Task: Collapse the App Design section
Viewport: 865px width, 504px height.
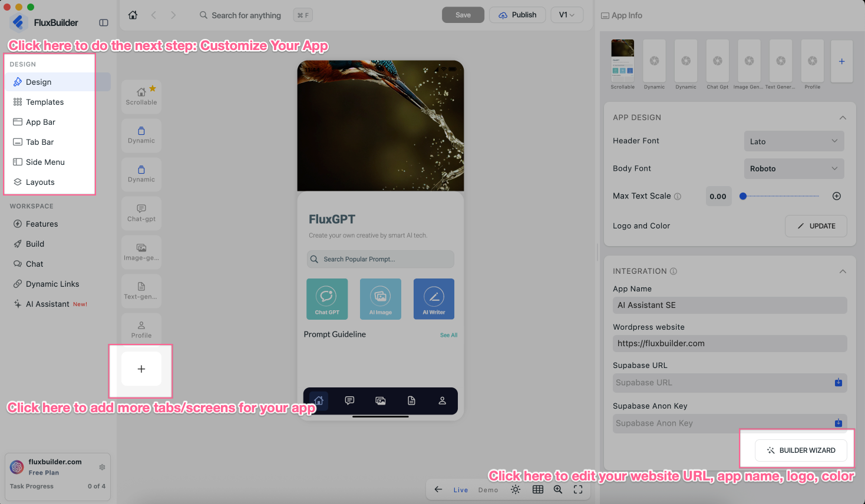Action: (x=843, y=118)
